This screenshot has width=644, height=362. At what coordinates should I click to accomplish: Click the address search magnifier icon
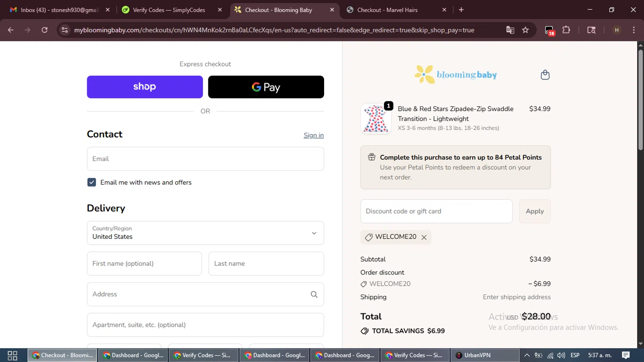[314, 294]
